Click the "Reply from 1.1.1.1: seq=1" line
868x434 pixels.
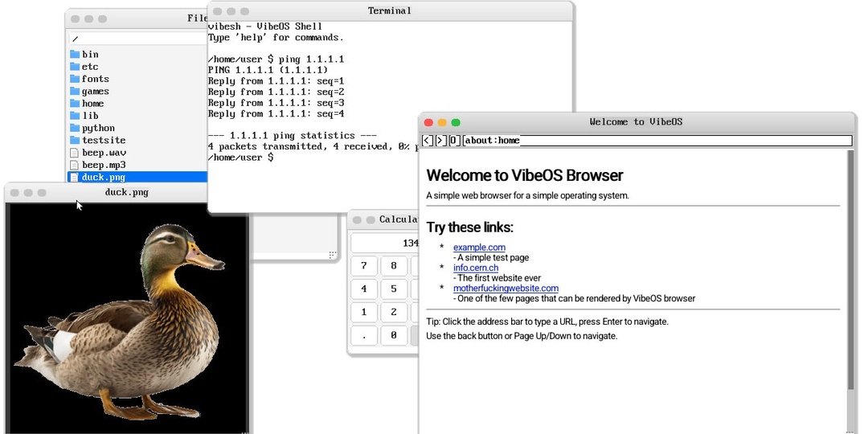click(x=276, y=81)
